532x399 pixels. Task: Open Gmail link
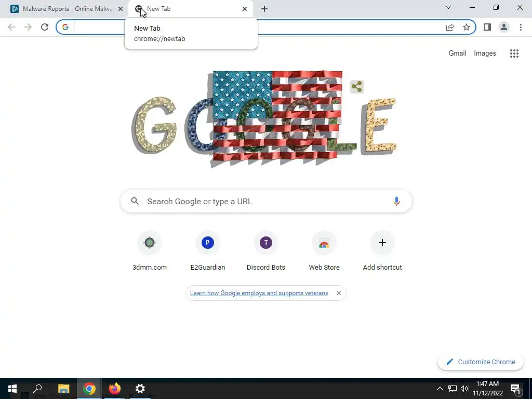(457, 54)
